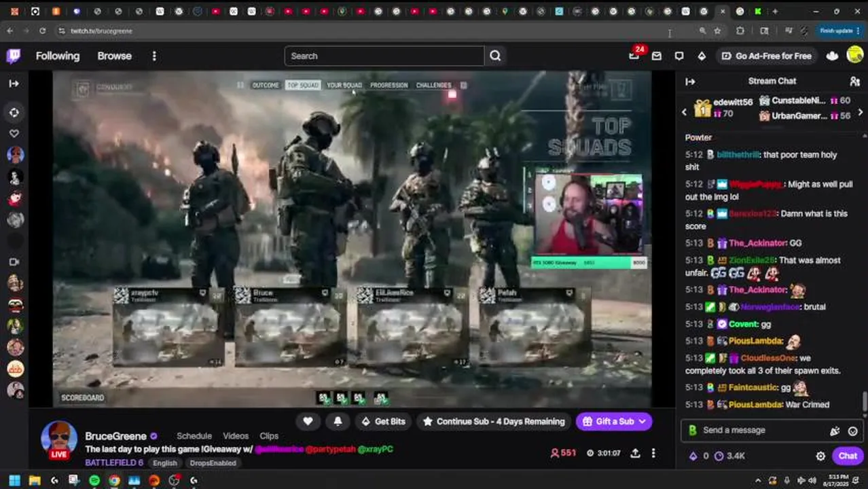
Task: Open the Videos tab
Action: (236, 436)
